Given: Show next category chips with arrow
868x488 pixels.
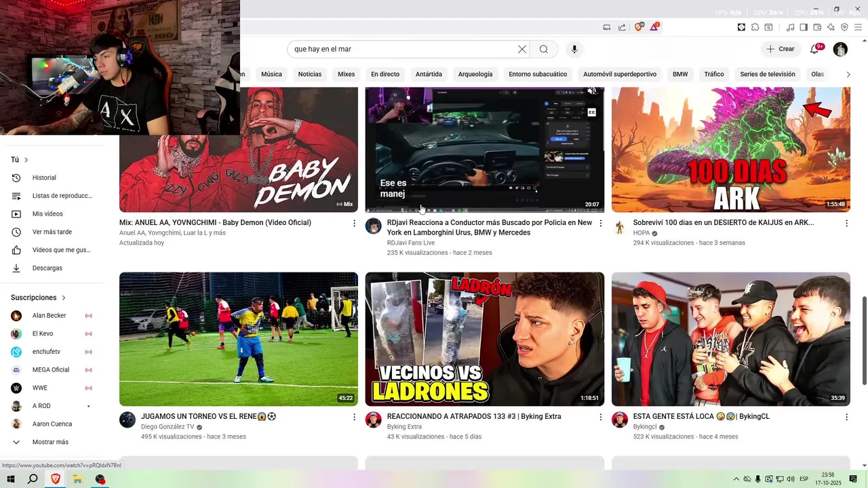Looking at the screenshot, I should pos(848,75).
